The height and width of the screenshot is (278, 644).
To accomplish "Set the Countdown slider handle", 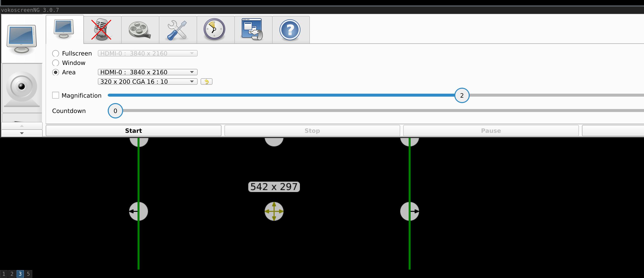I will coord(115,111).
